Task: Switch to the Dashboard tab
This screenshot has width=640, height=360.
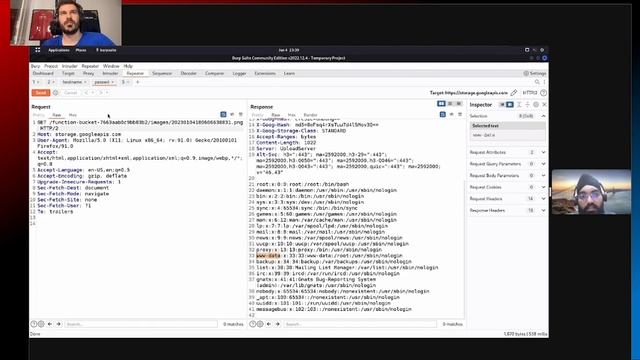Action: tap(43, 73)
